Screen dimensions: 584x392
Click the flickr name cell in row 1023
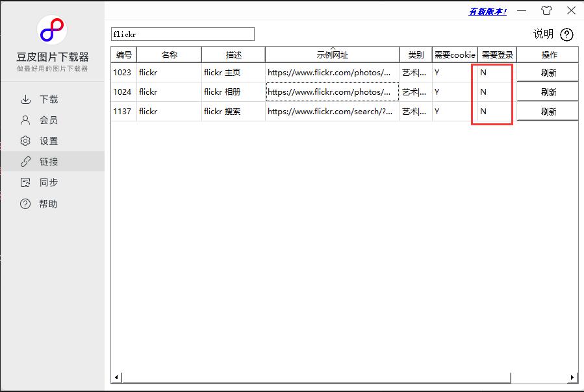click(169, 72)
